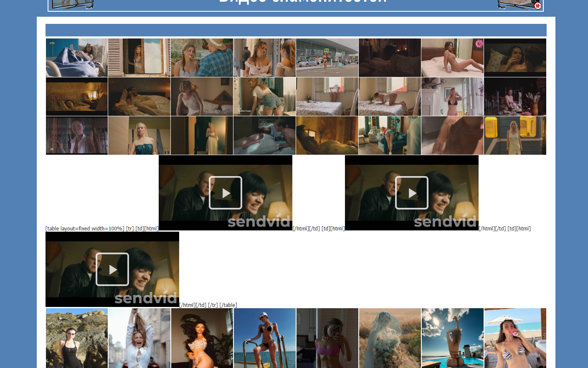Image resolution: width=588 pixels, height=368 pixels.
Task: Click the 18+ badge in the top banner
Action: pyautogui.click(x=537, y=6)
